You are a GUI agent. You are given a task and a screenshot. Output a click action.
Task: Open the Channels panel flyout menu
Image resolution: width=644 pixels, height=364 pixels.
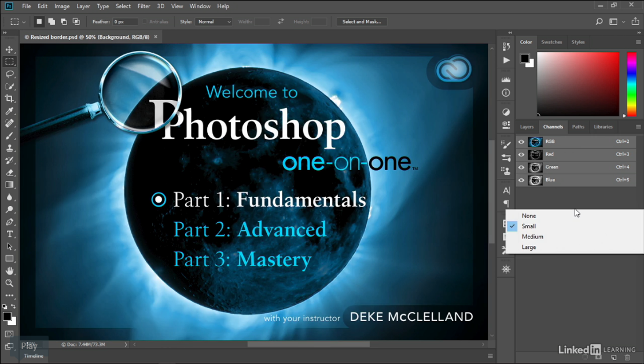pyautogui.click(x=638, y=127)
